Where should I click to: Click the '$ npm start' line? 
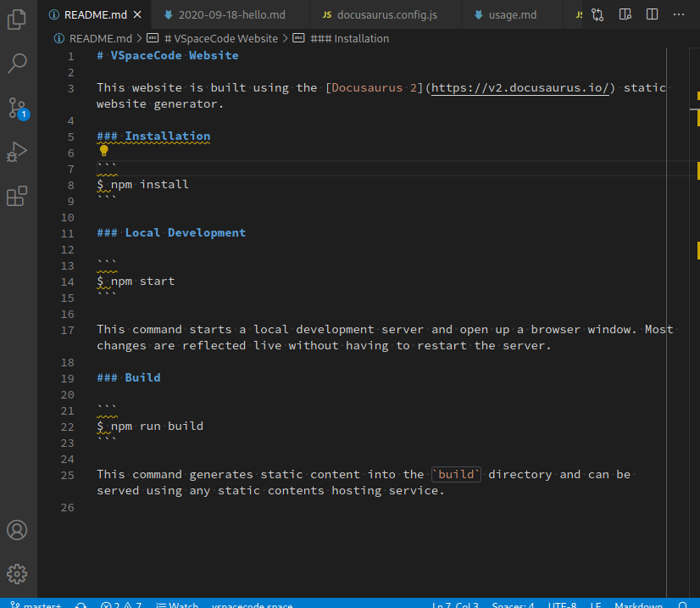(136, 282)
